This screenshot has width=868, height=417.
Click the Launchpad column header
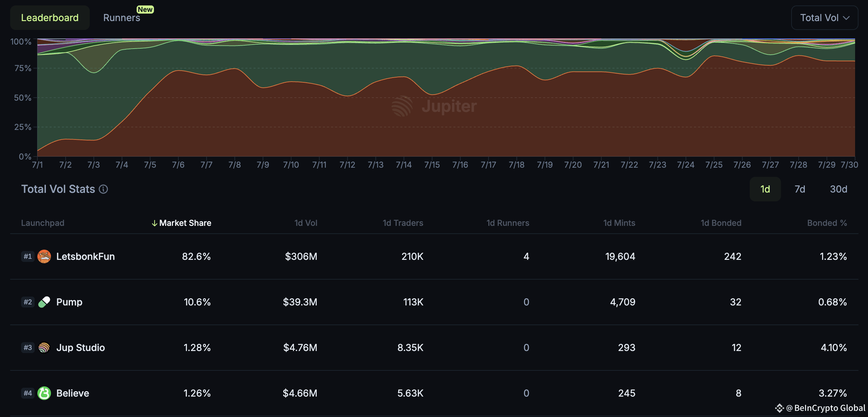[42, 223]
